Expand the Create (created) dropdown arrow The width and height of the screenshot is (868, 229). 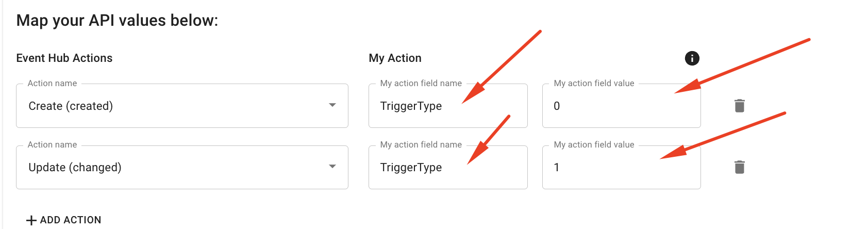(x=332, y=105)
